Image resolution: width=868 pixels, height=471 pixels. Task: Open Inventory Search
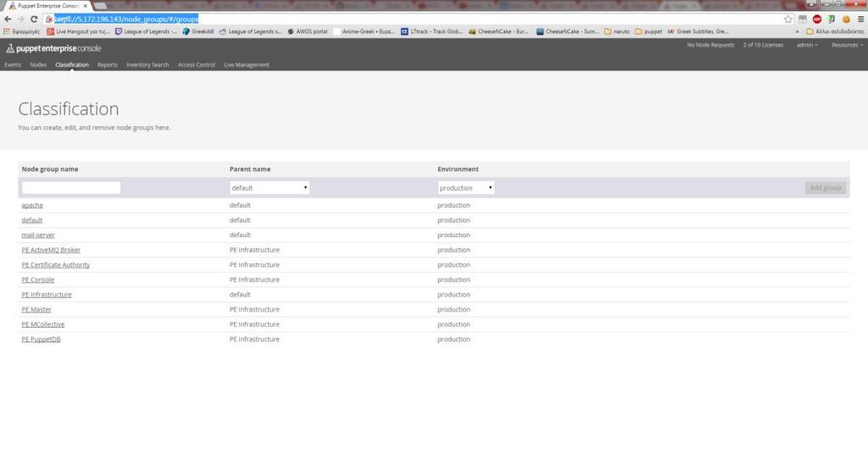point(147,64)
